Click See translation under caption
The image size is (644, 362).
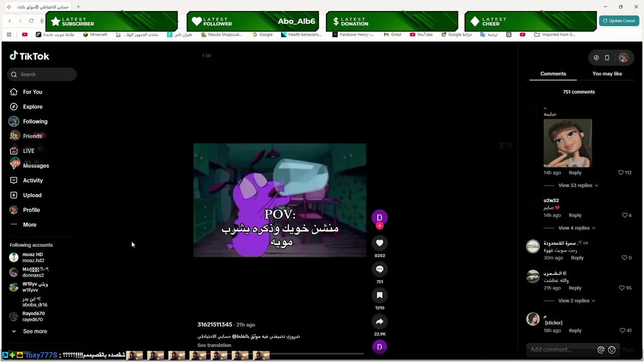(214, 345)
